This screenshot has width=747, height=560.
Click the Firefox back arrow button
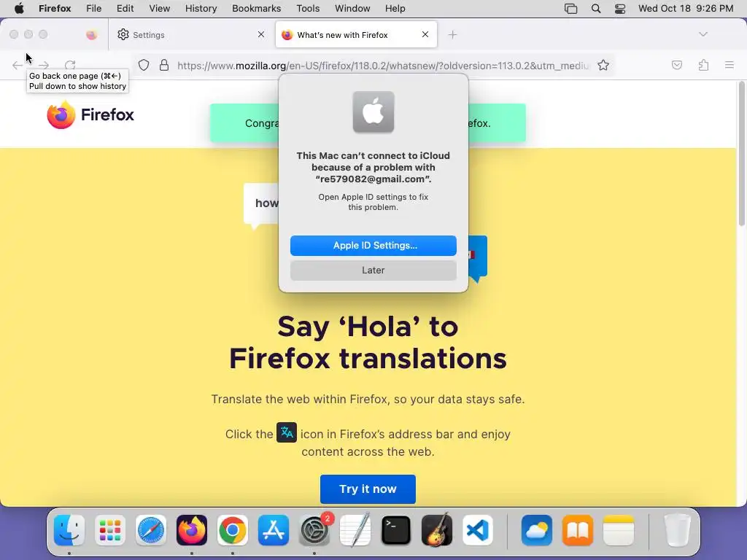(x=18, y=65)
